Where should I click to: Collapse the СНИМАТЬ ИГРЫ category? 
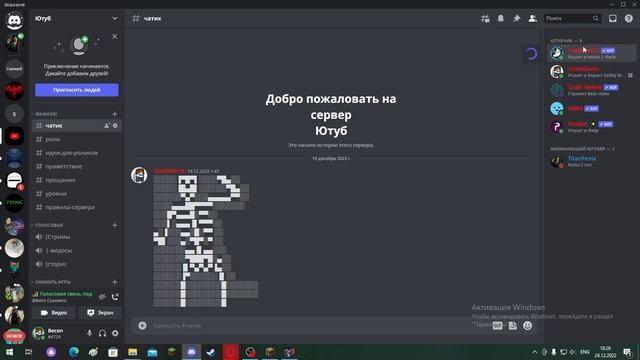click(x=52, y=282)
